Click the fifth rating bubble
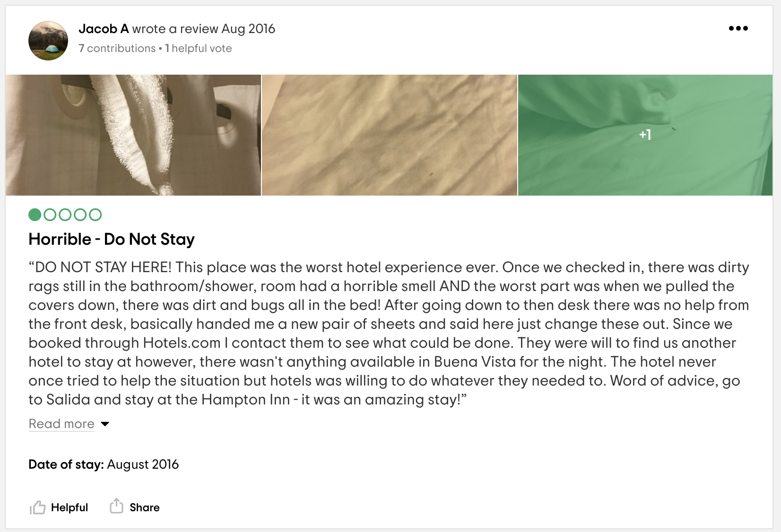The height and width of the screenshot is (532, 781). [x=95, y=215]
